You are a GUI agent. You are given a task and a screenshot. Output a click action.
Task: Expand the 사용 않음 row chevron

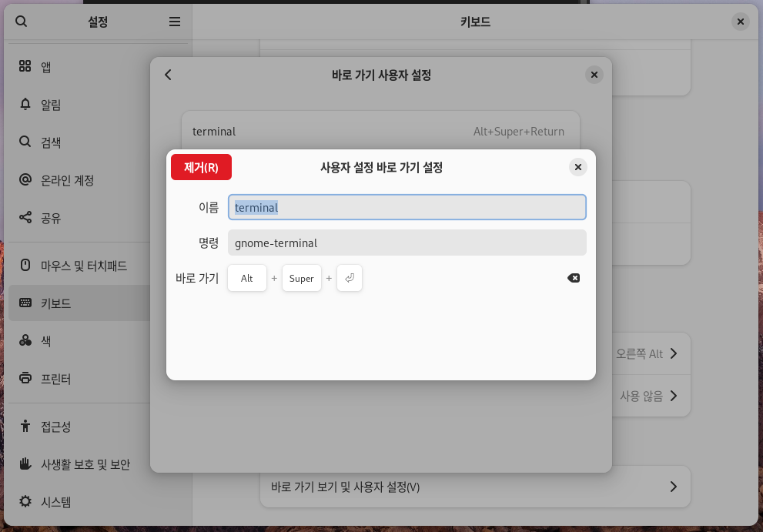673,396
